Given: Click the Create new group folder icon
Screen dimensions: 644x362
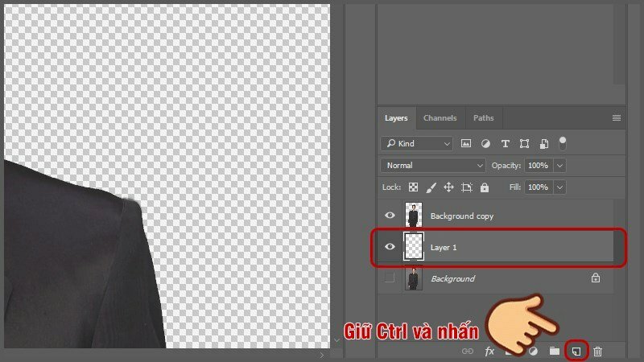Looking at the screenshot, I should point(554,351).
